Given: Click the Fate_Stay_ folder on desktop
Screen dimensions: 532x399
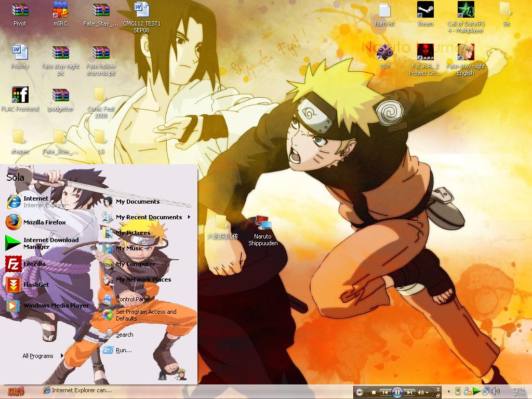Looking at the screenshot, I should [x=60, y=142].
